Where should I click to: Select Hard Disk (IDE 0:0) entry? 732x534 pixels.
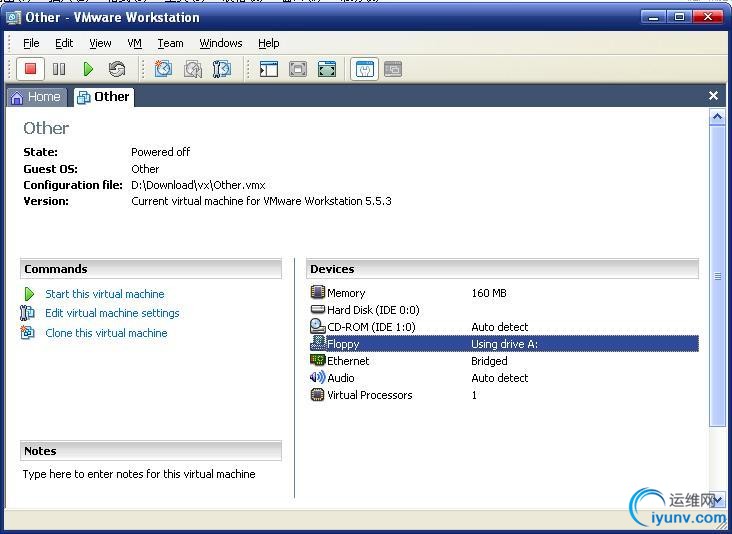[373, 310]
